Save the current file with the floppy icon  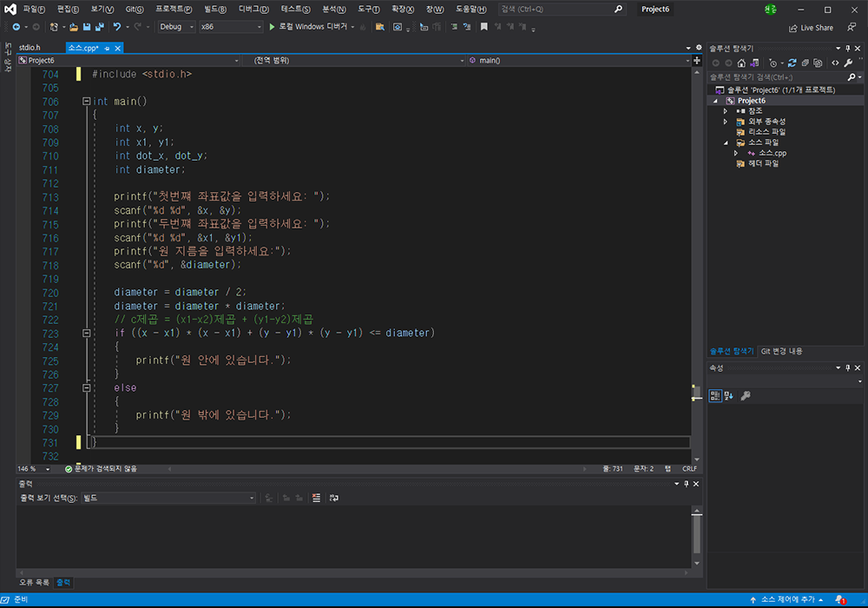87,27
